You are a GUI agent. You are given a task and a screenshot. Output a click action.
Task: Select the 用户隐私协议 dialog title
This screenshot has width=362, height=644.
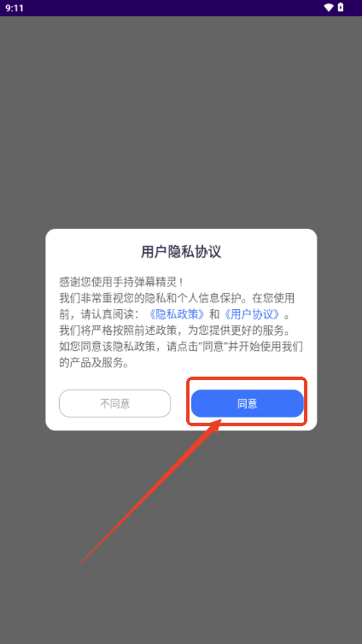coord(181,252)
